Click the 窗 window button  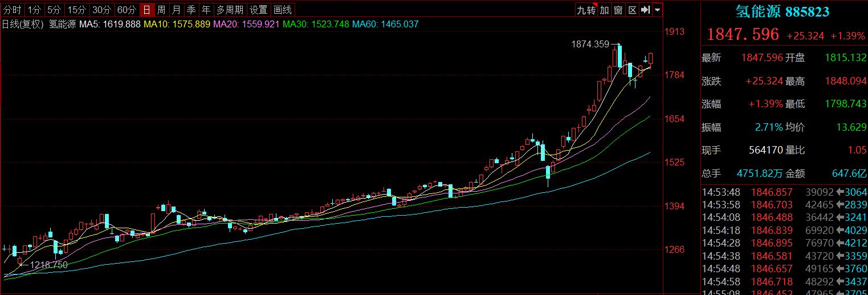618,10
